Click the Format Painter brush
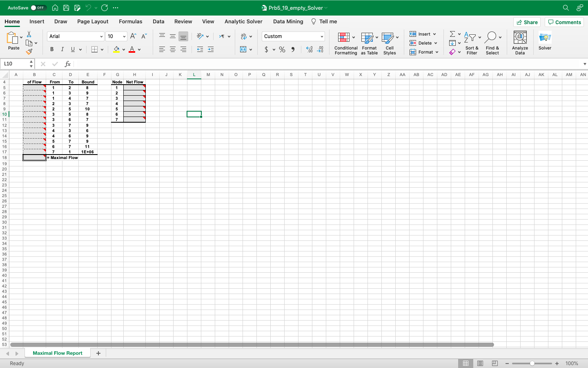The image size is (588, 368). 29,52
